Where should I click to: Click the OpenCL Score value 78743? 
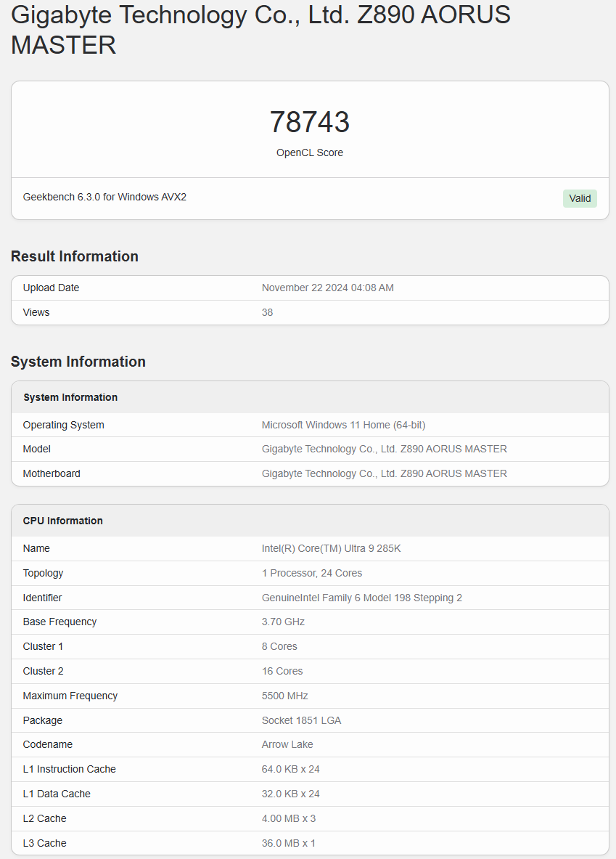[309, 121]
